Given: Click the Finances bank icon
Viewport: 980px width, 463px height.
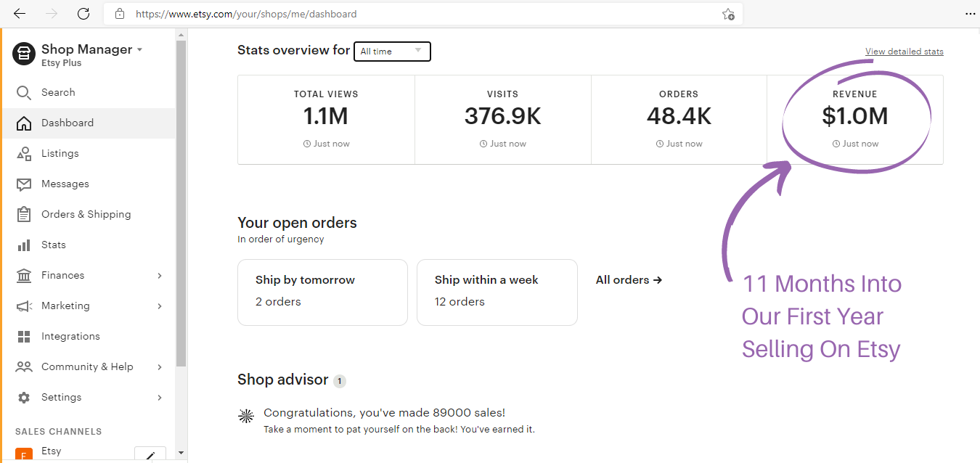Looking at the screenshot, I should (x=24, y=276).
